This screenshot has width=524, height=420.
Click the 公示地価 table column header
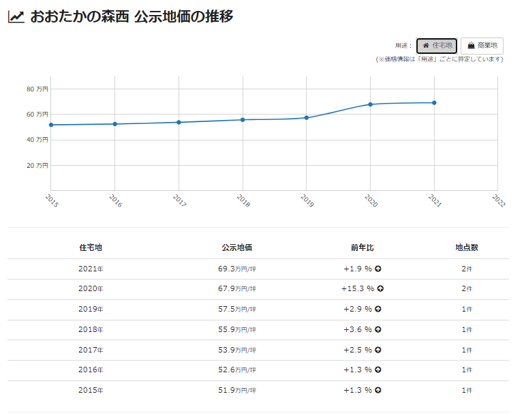237,247
